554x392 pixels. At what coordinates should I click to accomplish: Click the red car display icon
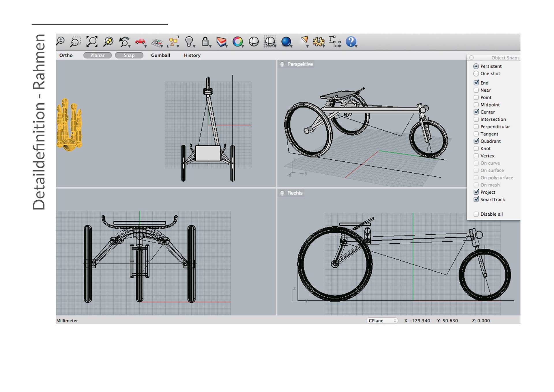click(x=140, y=42)
